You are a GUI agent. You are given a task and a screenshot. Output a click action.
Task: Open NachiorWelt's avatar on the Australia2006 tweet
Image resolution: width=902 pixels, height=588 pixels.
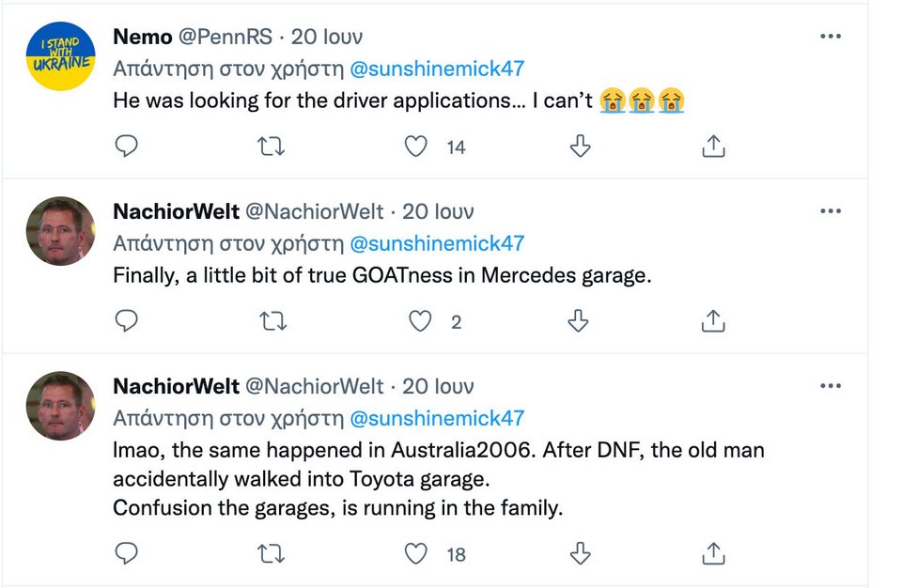[x=60, y=406]
